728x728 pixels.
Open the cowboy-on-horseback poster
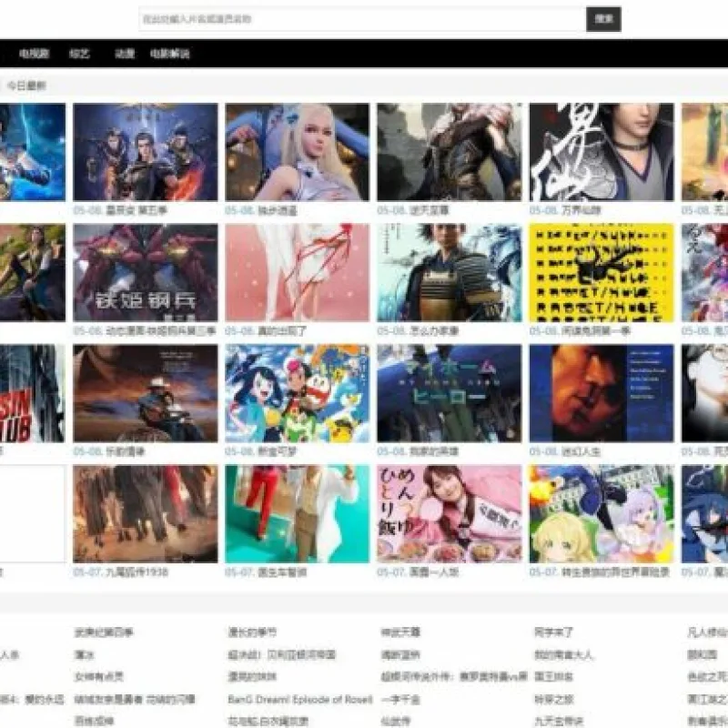(146, 393)
